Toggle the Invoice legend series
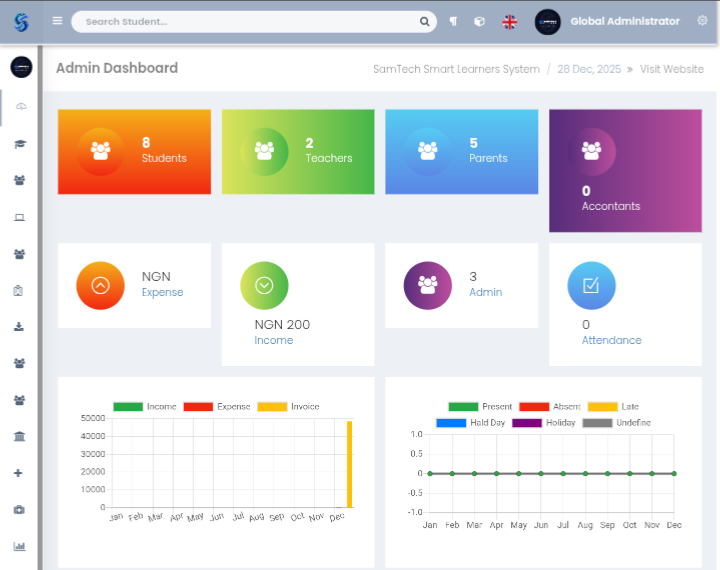The height and width of the screenshot is (570, 720). (288, 406)
